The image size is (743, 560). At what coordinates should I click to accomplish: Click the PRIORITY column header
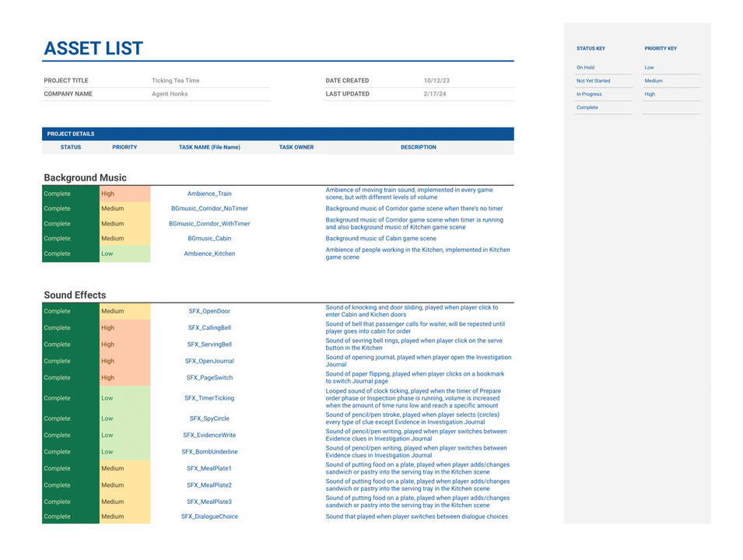pyautogui.click(x=124, y=147)
